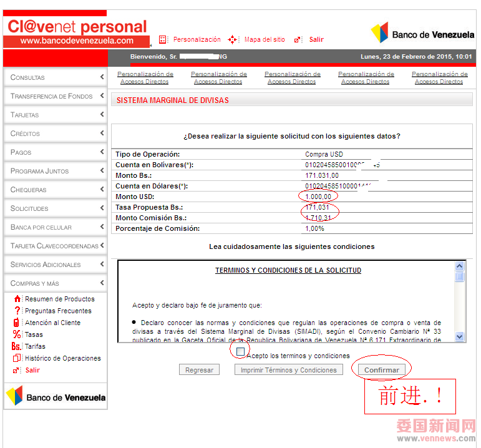Expand the Solicitudes menu arrow
The height and width of the screenshot is (448, 481).
tap(102, 208)
